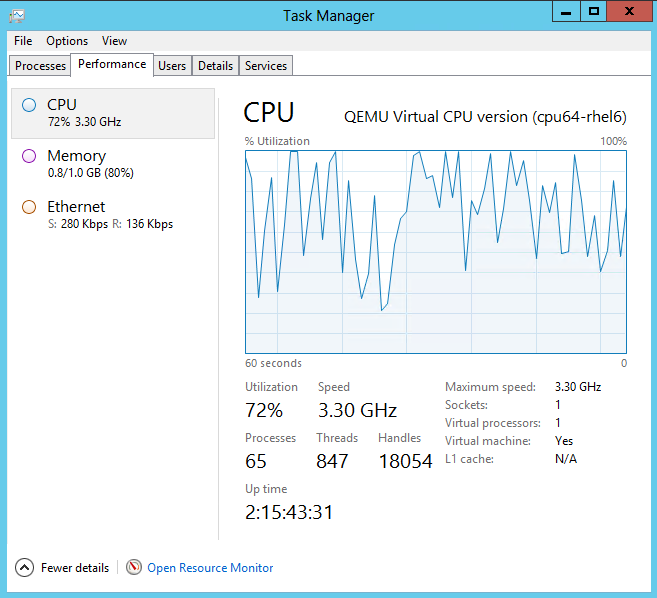Switch to the Details tab
The image size is (657, 598).
coord(215,66)
